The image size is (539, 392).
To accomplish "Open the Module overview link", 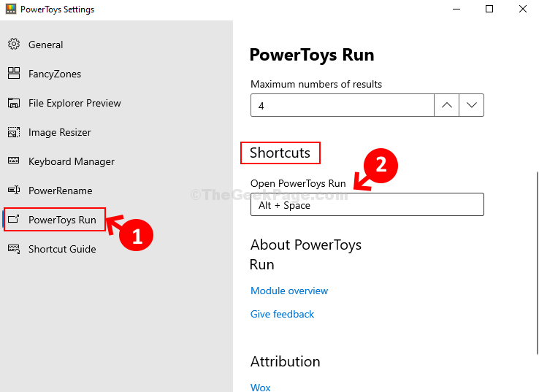I will coord(289,291).
